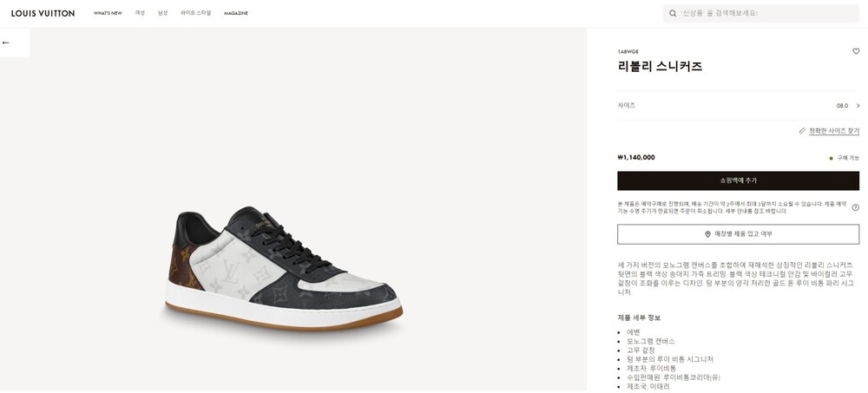Image resolution: width=868 pixels, height=393 pixels.
Task: Click the size guide ruler icon
Action: coord(802,131)
